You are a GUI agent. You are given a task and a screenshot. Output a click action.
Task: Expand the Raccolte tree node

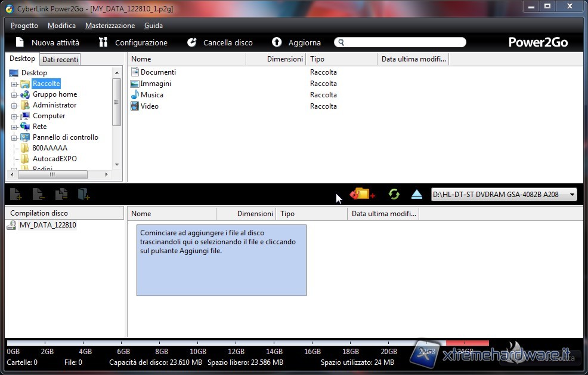(x=14, y=84)
